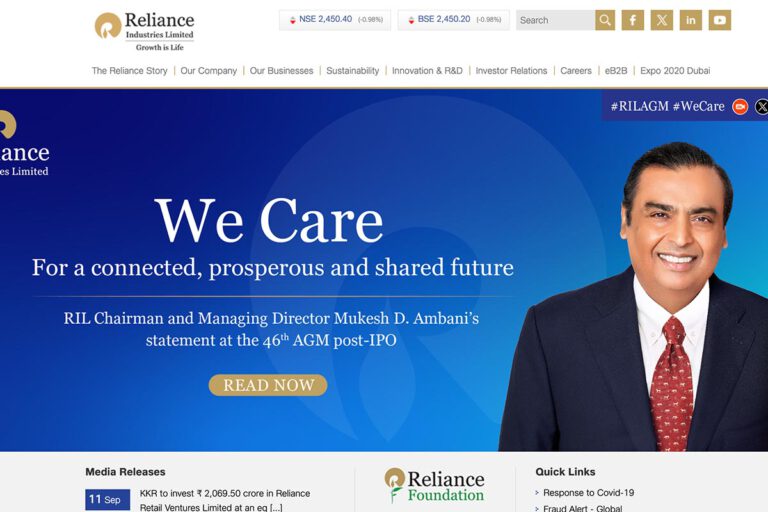Click the BSE 2,450.20 stock ticker

tap(454, 20)
